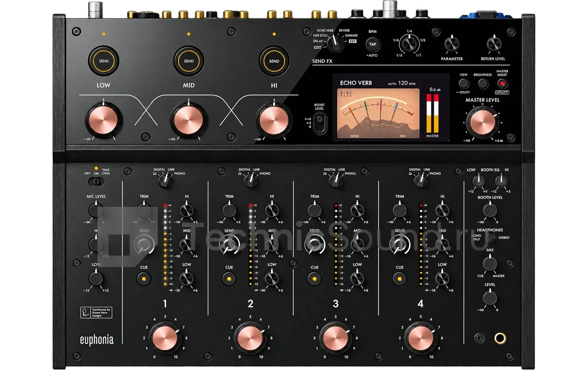Tap the SEND button above LOW
This screenshot has width=588, height=370.
tap(104, 61)
